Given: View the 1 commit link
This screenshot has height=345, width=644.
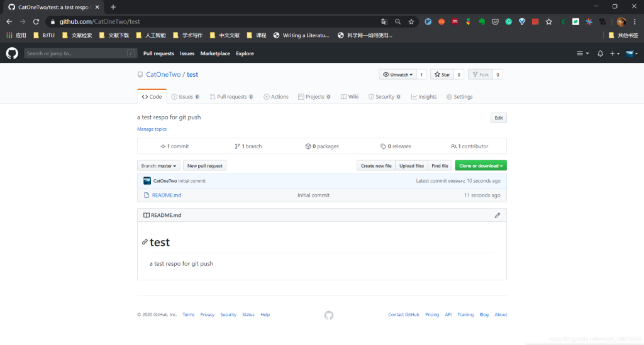Looking at the screenshot, I should pos(175,146).
